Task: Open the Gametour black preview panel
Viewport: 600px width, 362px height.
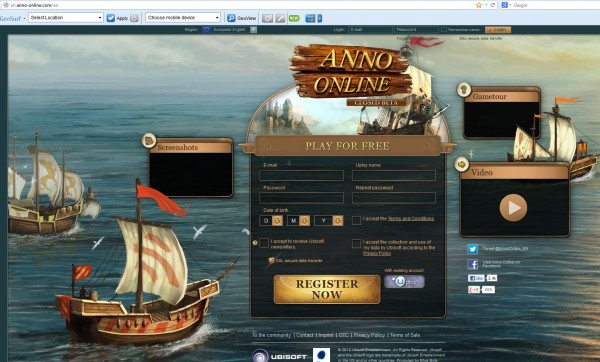Action: [502, 119]
